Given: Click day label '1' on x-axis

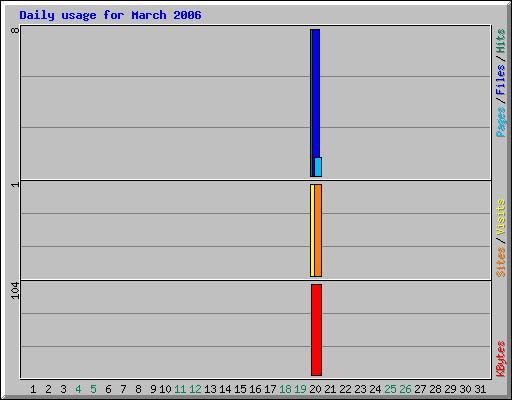Looking at the screenshot, I should 33,389.
